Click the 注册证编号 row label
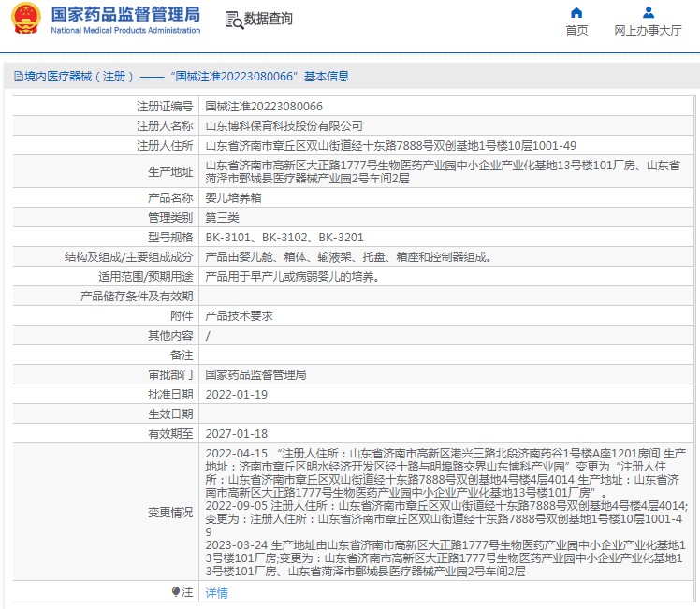700x609 pixels. 165,107
